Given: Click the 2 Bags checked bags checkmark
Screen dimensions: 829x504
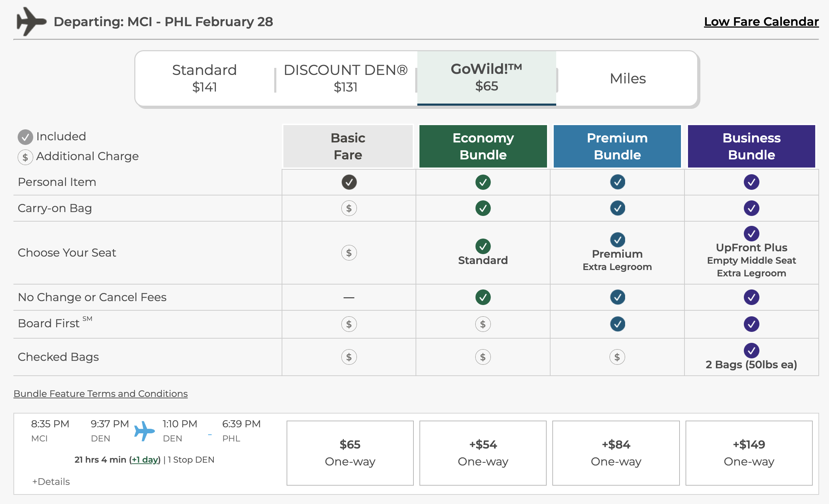Looking at the screenshot, I should tap(752, 351).
